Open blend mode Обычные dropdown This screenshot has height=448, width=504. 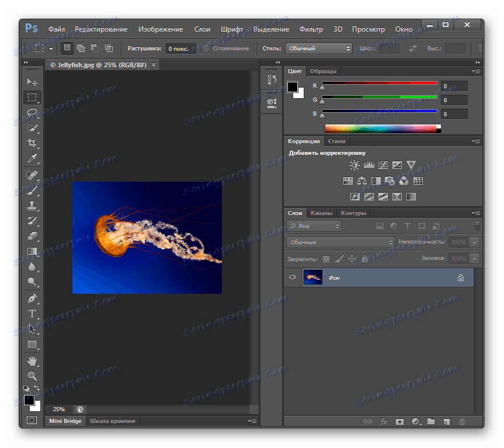point(340,242)
